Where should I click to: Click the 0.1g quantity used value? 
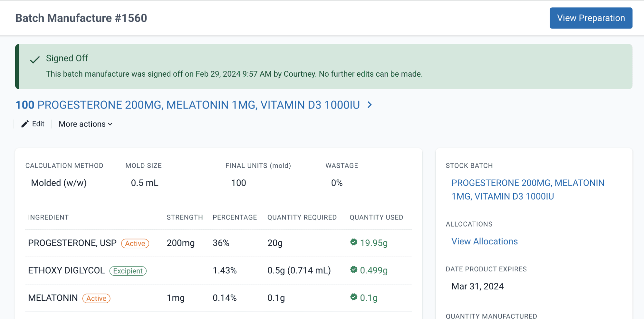tap(369, 298)
